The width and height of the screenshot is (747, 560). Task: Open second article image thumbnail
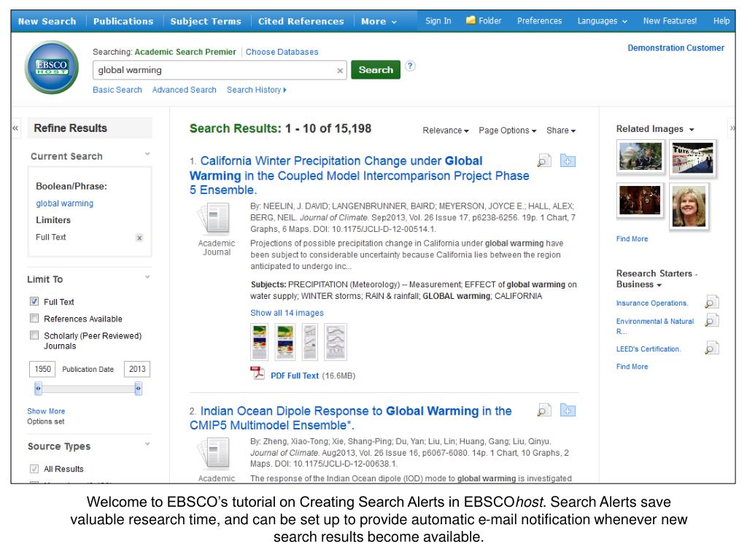pyautogui.click(x=285, y=342)
